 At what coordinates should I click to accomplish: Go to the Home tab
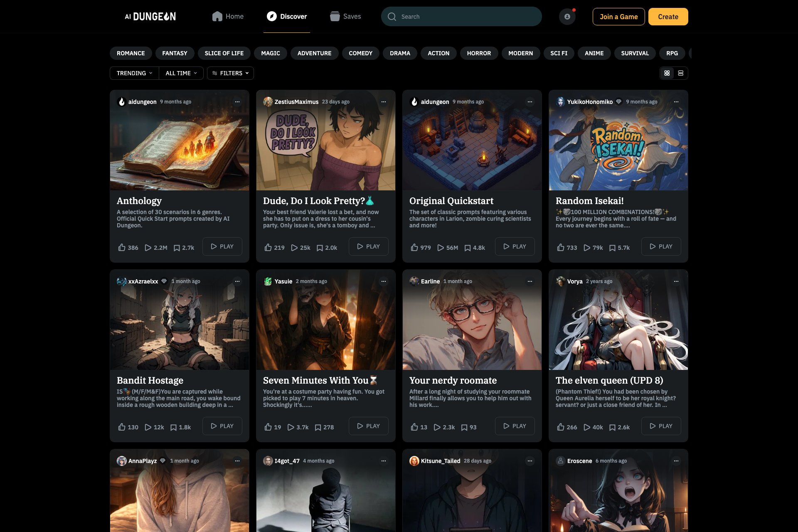tap(228, 17)
